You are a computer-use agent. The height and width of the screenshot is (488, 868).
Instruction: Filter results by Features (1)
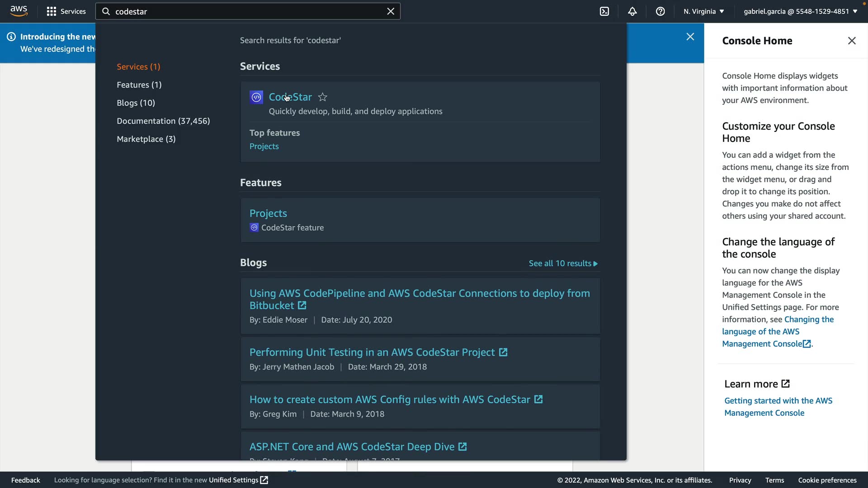(139, 85)
